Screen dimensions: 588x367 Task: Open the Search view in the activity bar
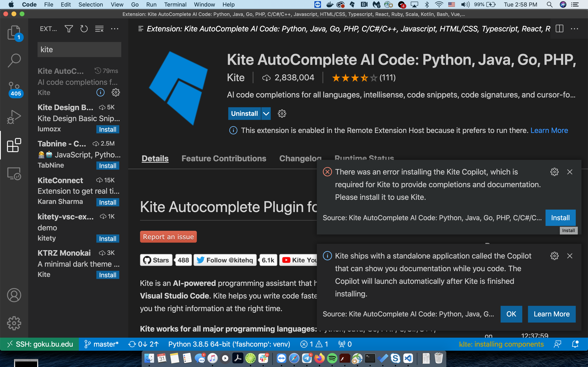tap(14, 60)
